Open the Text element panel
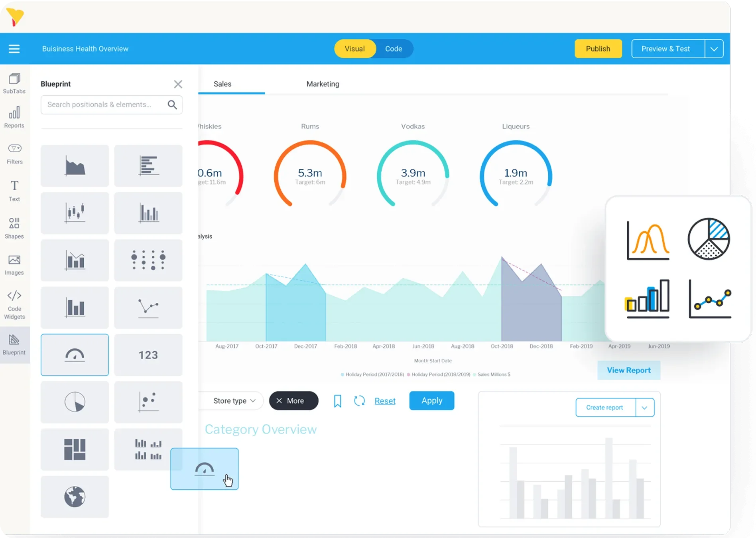 click(14, 190)
